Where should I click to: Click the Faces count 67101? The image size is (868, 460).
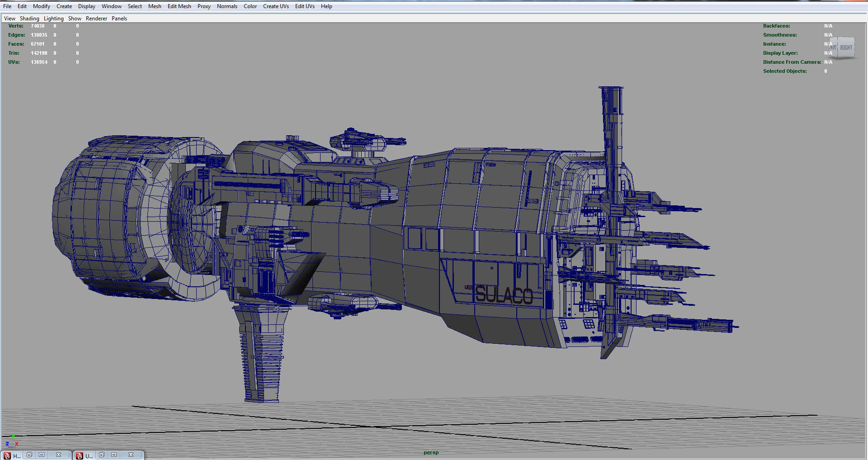point(38,44)
